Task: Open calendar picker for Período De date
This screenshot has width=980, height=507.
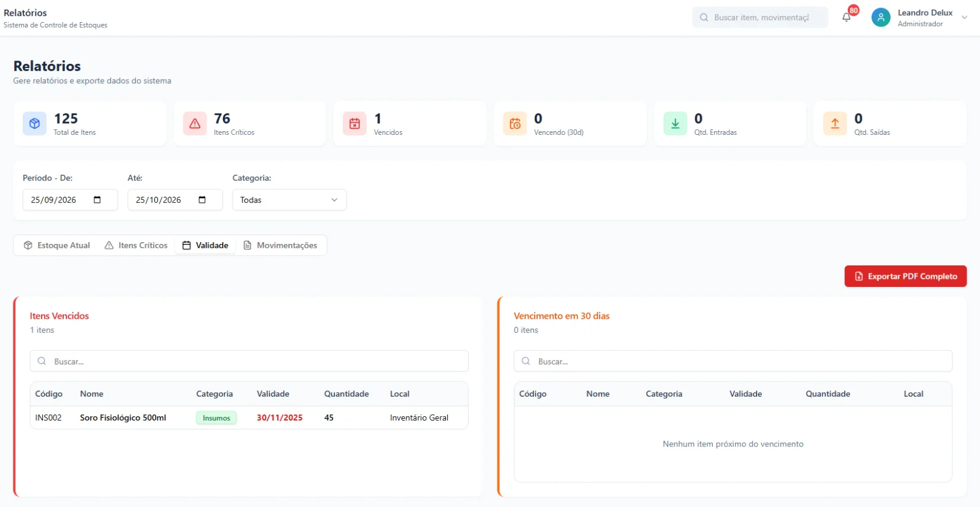Action: [x=97, y=200]
